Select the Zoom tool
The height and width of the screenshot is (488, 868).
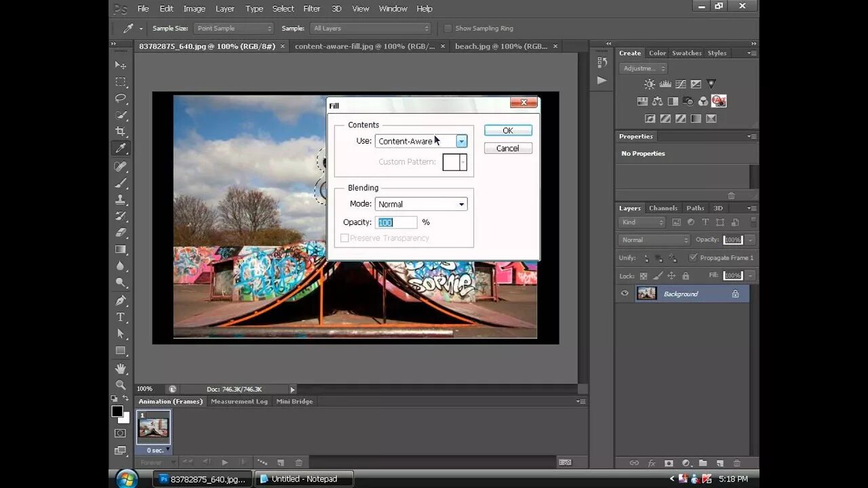(121, 385)
